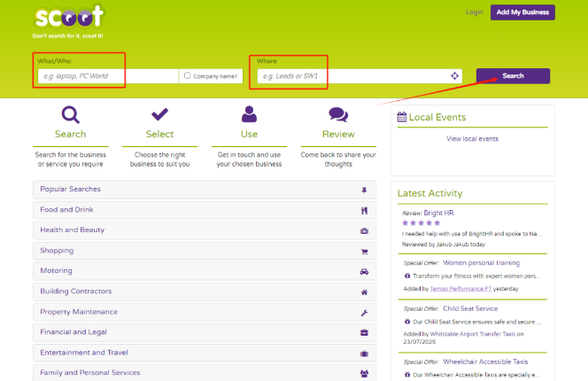Click the checkmark Select icon
Image resolution: width=588 pixels, height=381 pixels.
coord(159,114)
